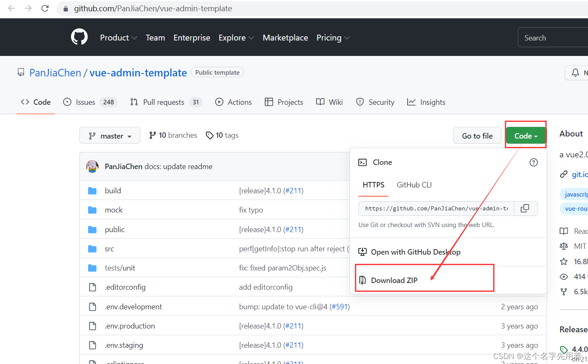
Task: Click the tests/unit folder icon
Action: tap(92, 268)
